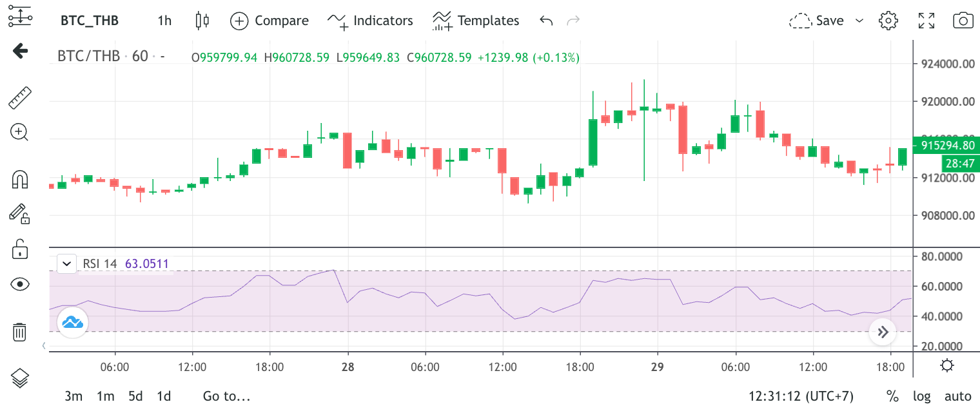The image size is (980, 411).
Task: Set date range to 1m
Action: 106,397
